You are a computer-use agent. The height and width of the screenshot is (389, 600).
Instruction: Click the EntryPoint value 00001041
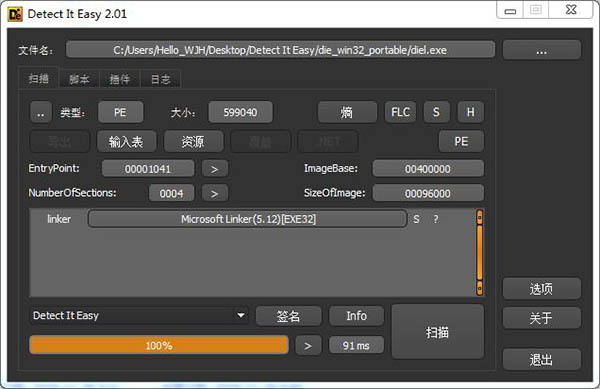tap(148, 169)
